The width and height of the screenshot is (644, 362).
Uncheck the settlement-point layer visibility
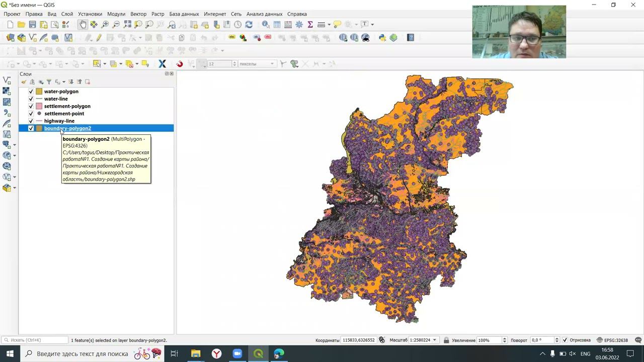[31, 114]
